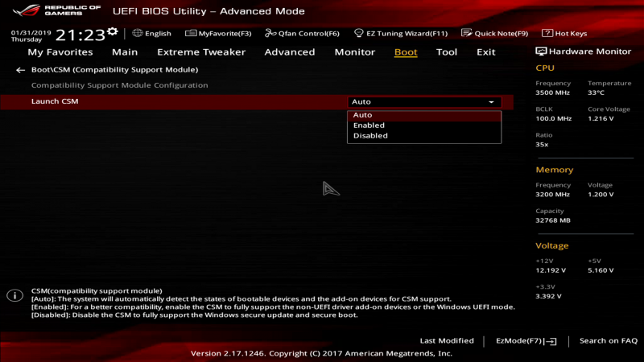Open Last Modified settings list
The height and width of the screenshot is (362, 644).
tap(447, 340)
